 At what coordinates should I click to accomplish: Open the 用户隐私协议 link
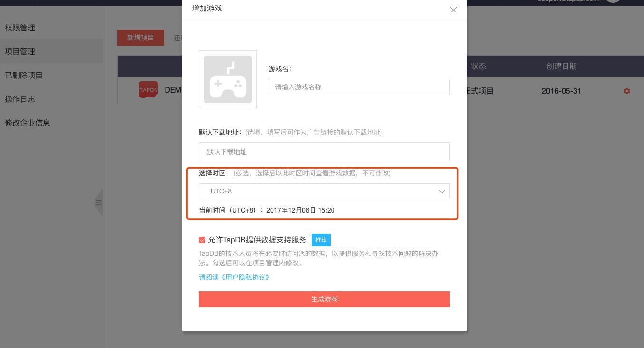pyautogui.click(x=234, y=277)
